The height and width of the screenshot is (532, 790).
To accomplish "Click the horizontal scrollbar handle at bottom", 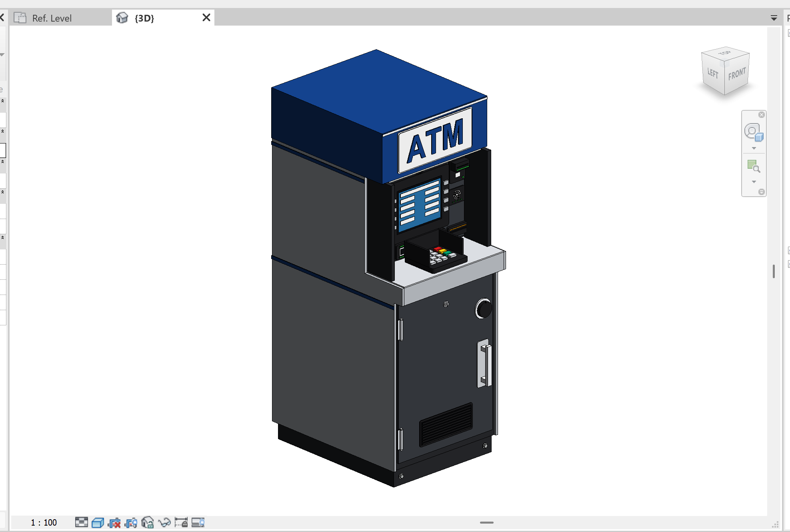I will click(487, 522).
